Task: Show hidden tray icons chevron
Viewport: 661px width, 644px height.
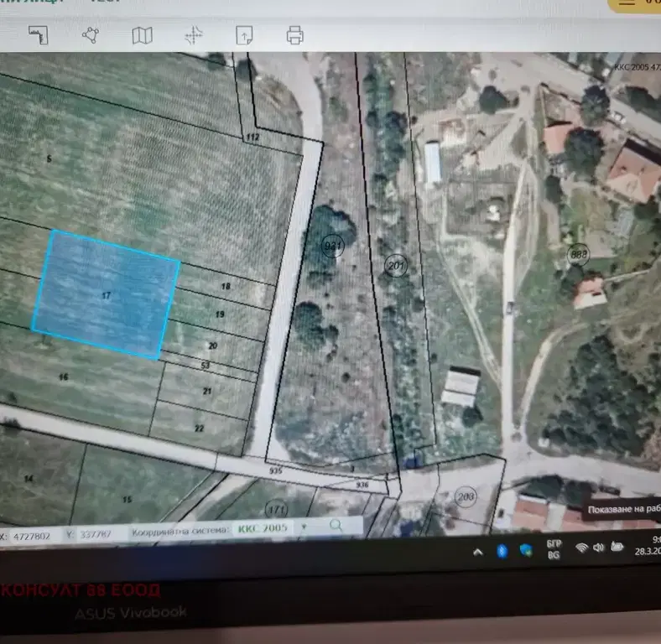Action: [x=477, y=552]
